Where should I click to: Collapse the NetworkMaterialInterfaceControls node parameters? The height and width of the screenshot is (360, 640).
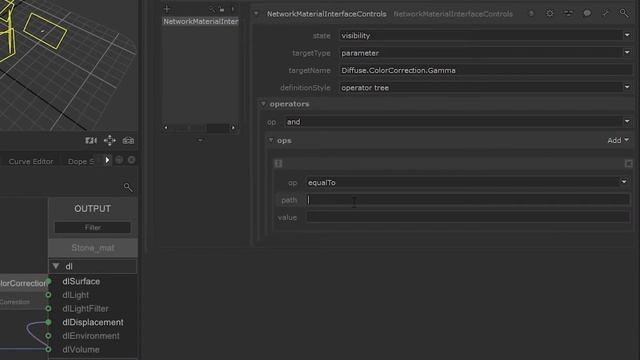tap(256, 13)
